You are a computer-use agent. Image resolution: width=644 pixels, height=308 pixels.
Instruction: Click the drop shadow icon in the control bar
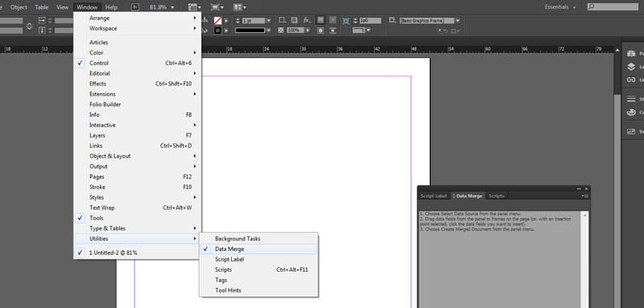(294, 20)
